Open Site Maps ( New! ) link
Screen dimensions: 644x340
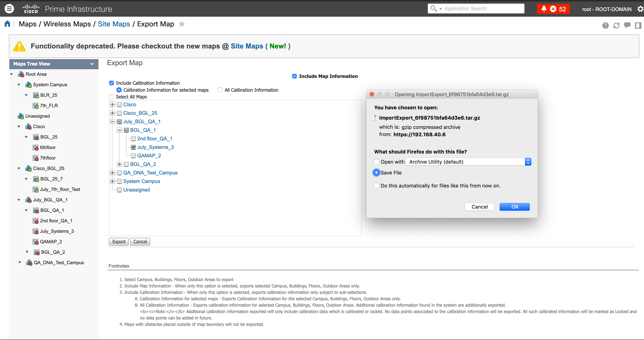pyautogui.click(x=261, y=46)
